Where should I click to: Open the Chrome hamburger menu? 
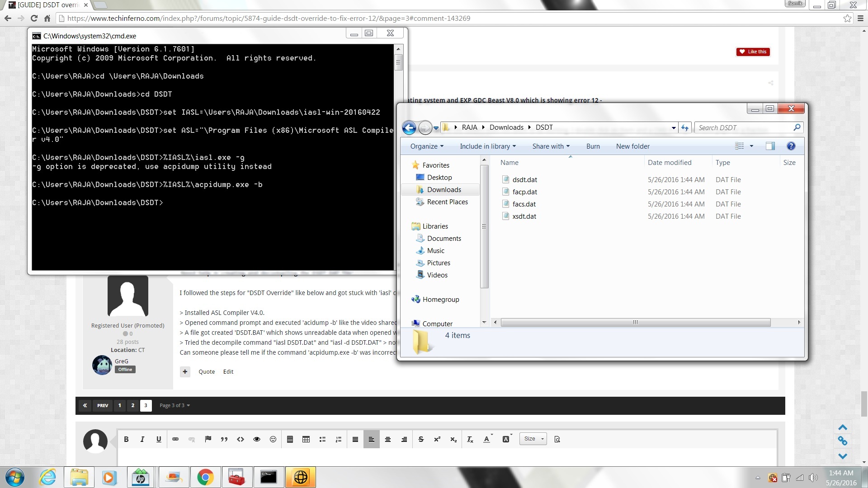coord(860,19)
